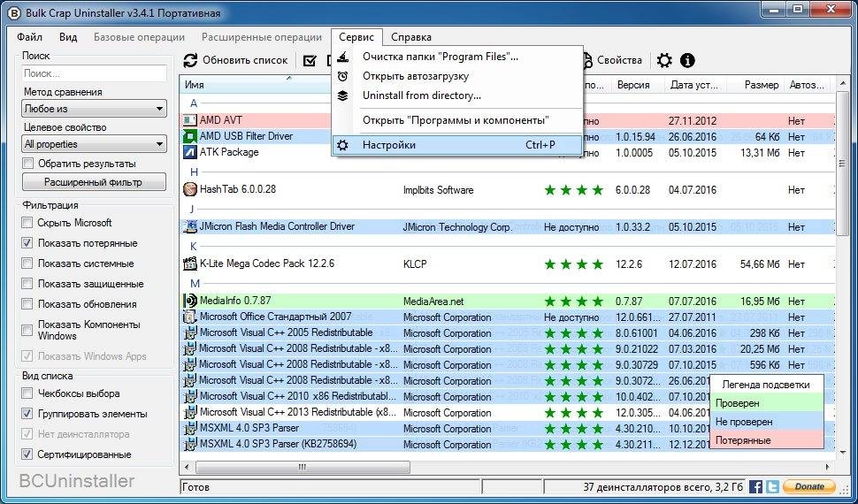This screenshot has width=858, height=504.
Task: Sort by Дата уст... column header
Action: pyautogui.click(x=696, y=85)
